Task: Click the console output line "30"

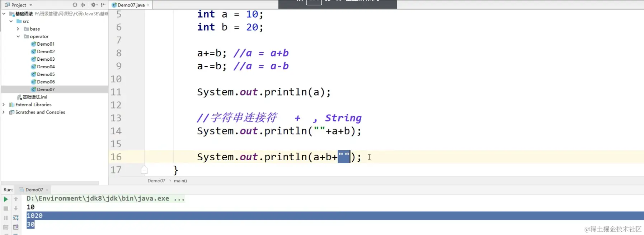Action: point(30,224)
